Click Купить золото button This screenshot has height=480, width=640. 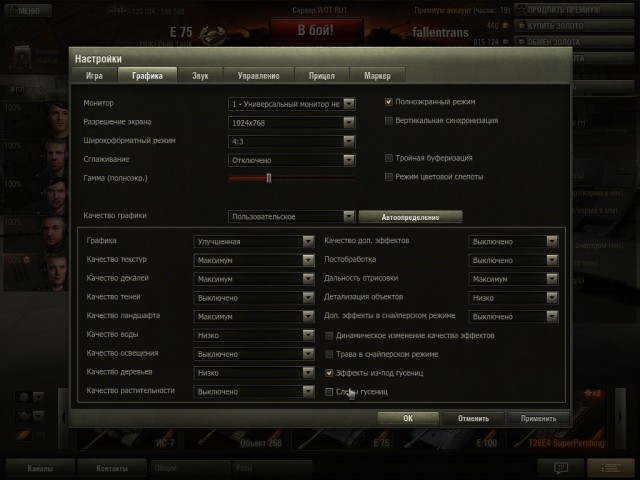tap(573, 26)
